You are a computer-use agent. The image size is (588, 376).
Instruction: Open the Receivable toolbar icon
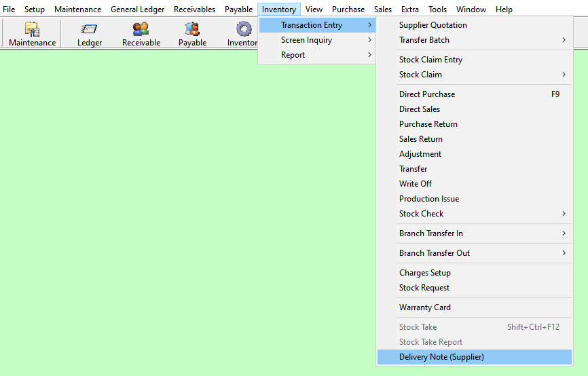pos(141,34)
